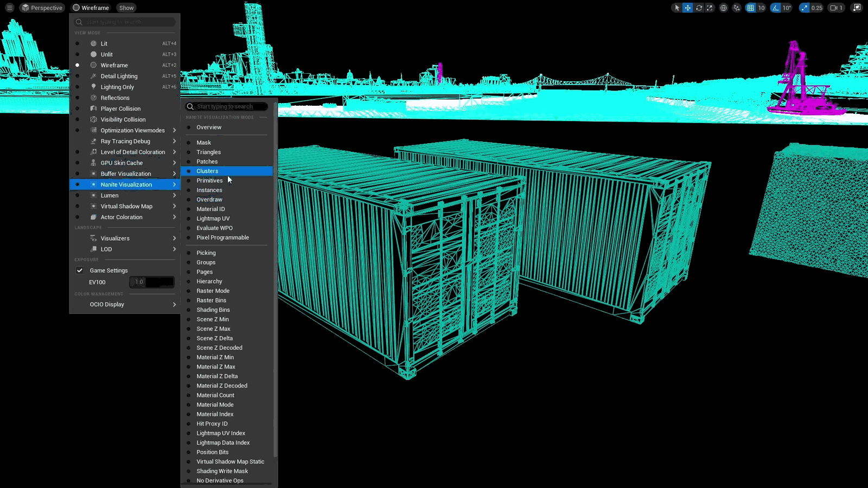Adjust camera speed setting
This screenshot has width=868, height=488.
tap(836, 8)
